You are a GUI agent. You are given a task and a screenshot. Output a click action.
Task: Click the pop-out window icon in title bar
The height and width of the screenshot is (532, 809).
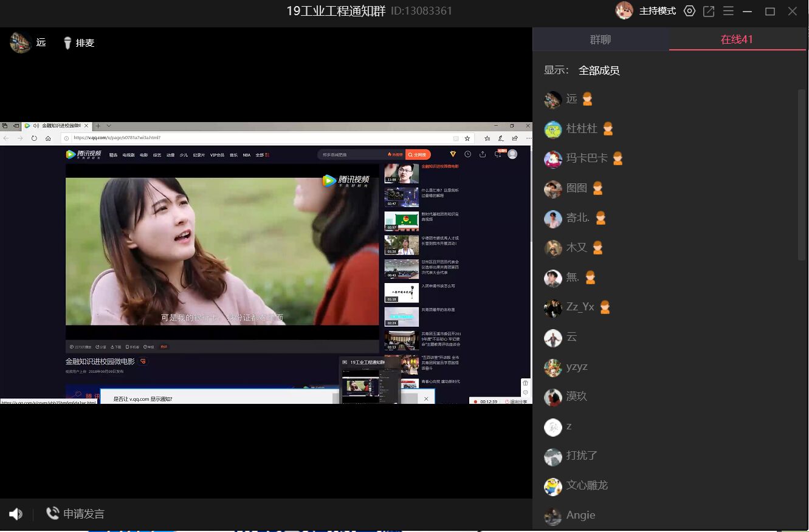(x=709, y=11)
